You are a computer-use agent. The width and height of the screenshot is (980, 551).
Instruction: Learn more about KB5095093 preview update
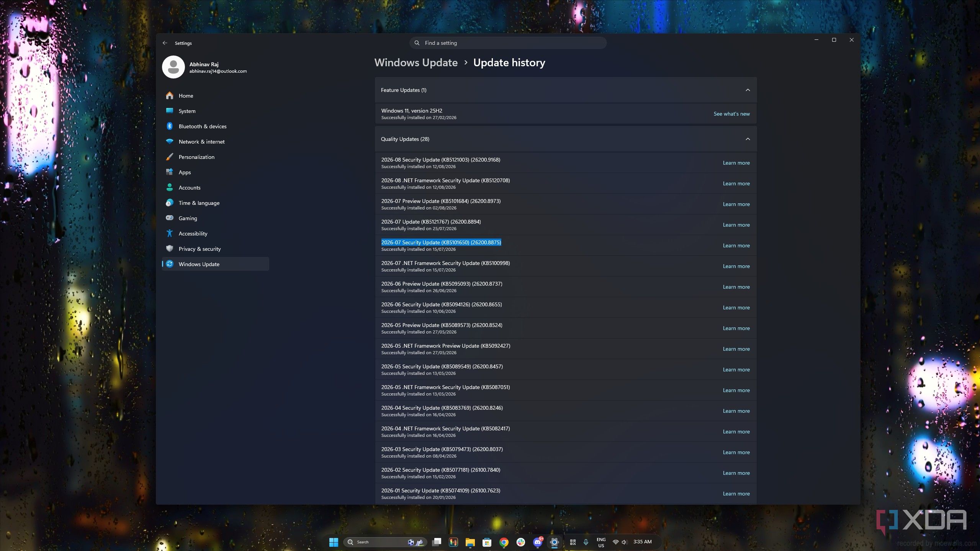(736, 287)
